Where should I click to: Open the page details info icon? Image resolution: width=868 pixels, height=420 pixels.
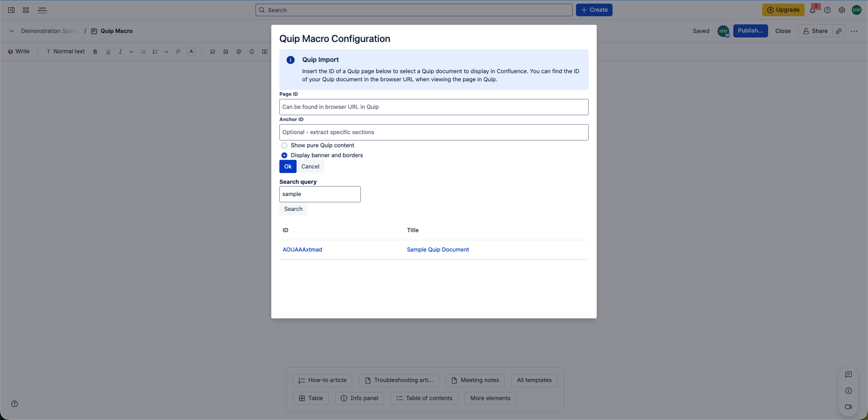tap(848, 391)
